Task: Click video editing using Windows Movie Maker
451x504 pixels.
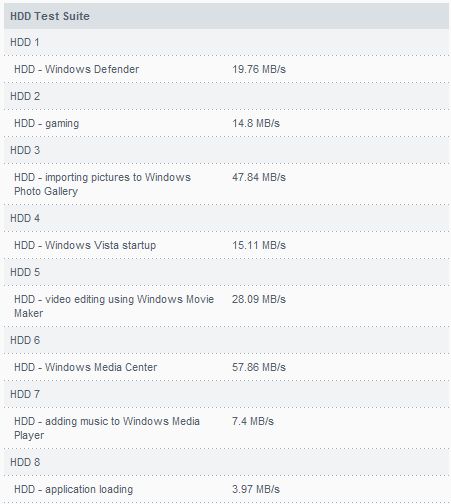Action: 114,306
